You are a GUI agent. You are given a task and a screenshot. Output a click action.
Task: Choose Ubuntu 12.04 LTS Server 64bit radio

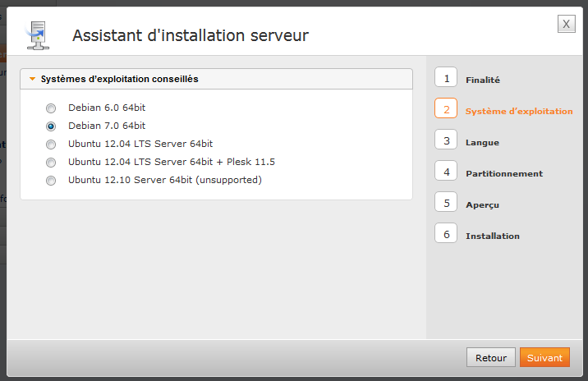tap(51, 144)
